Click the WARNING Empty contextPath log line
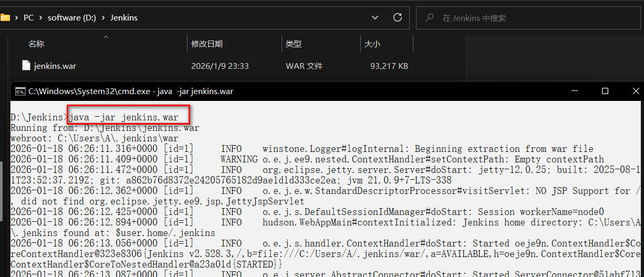The image size is (644, 277). click(307, 159)
